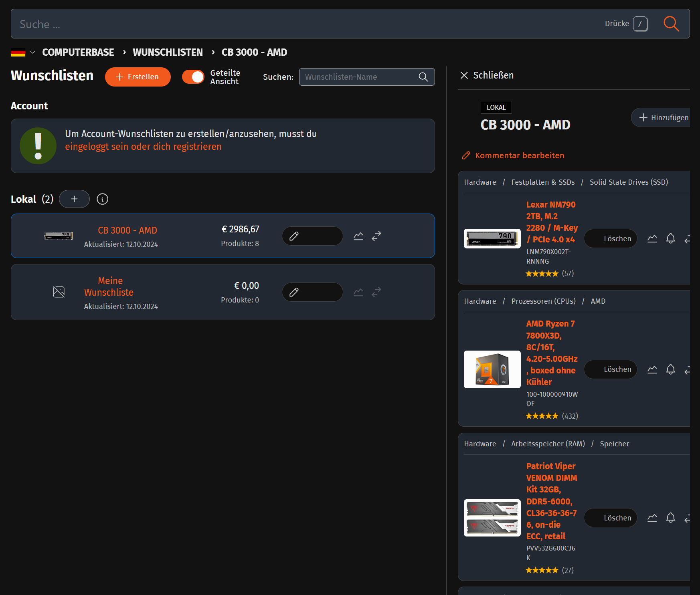
Task: Open Patriot Viper VENOM DIMM Kit link
Action: tap(552, 502)
